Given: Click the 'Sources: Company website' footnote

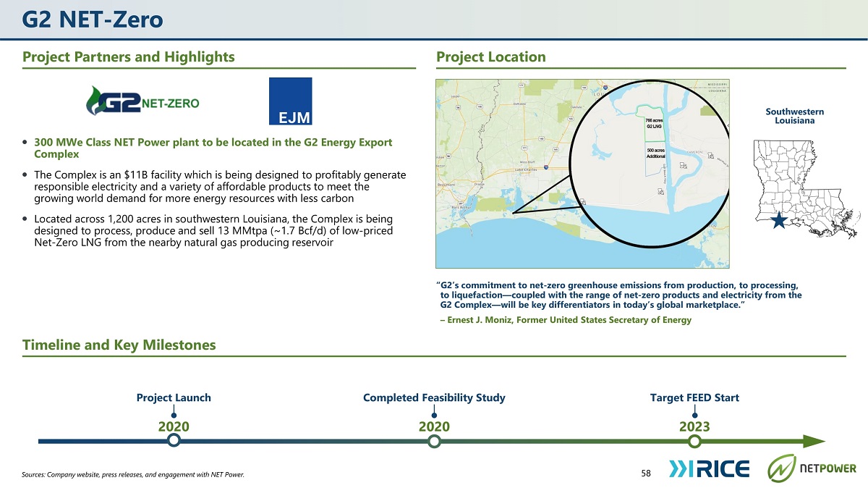Looking at the screenshot, I should (133, 475).
